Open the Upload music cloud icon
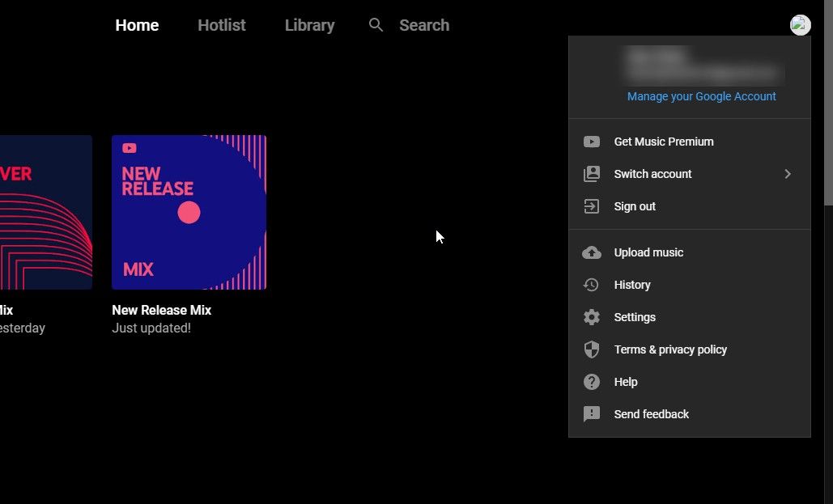This screenshot has width=833, height=504. [x=592, y=252]
